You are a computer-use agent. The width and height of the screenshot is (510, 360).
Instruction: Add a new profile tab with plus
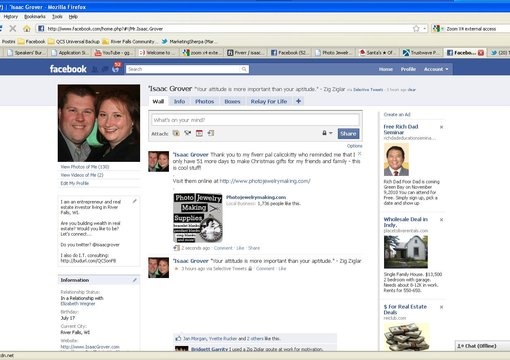[x=298, y=101]
